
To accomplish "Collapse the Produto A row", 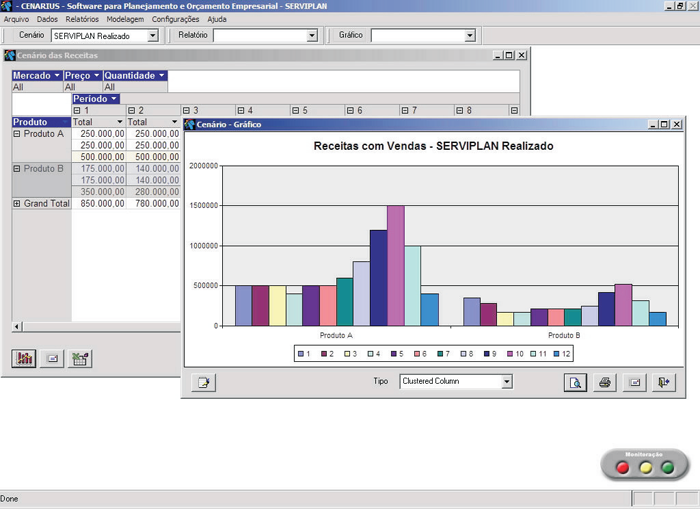I will (17, 134).
